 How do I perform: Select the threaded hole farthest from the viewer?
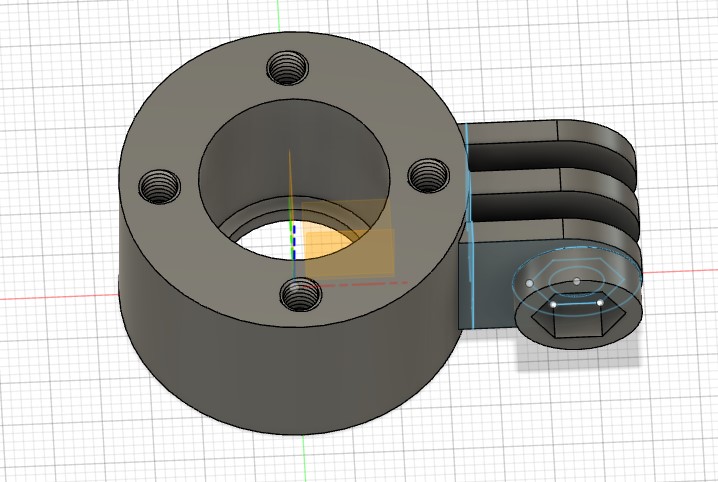point(287,68)
